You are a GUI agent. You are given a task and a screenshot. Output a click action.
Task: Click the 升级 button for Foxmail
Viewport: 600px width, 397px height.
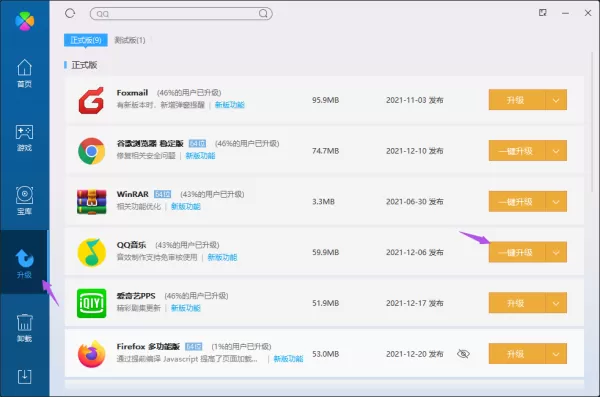517,100
